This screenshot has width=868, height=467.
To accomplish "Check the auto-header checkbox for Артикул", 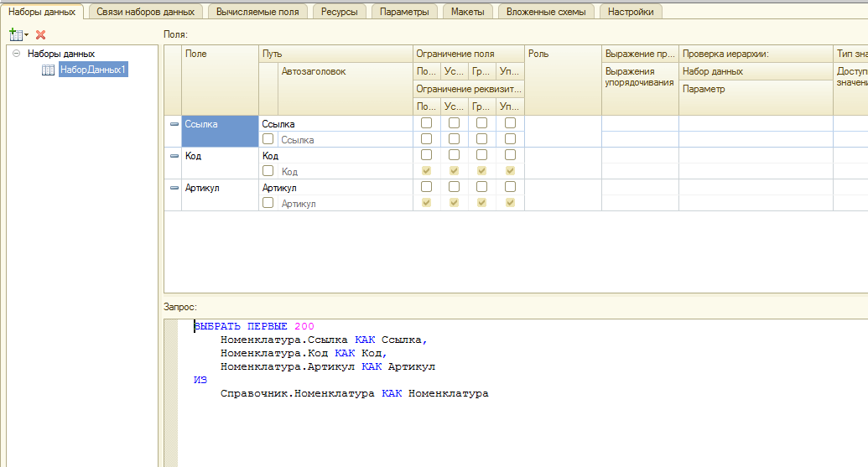I will point(268,203).
